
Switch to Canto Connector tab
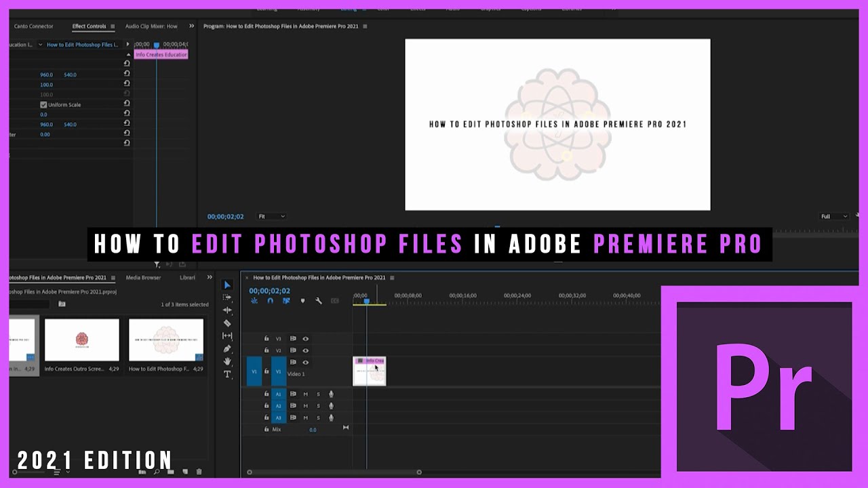coord(34,26)
